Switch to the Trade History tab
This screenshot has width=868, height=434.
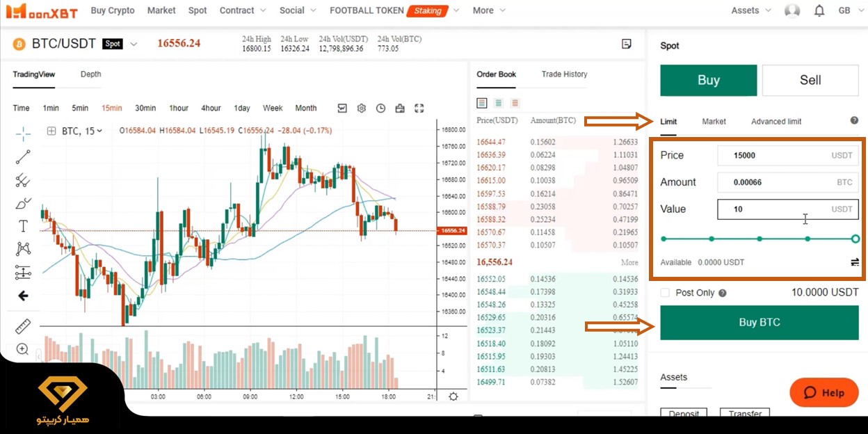click(563, 74)
